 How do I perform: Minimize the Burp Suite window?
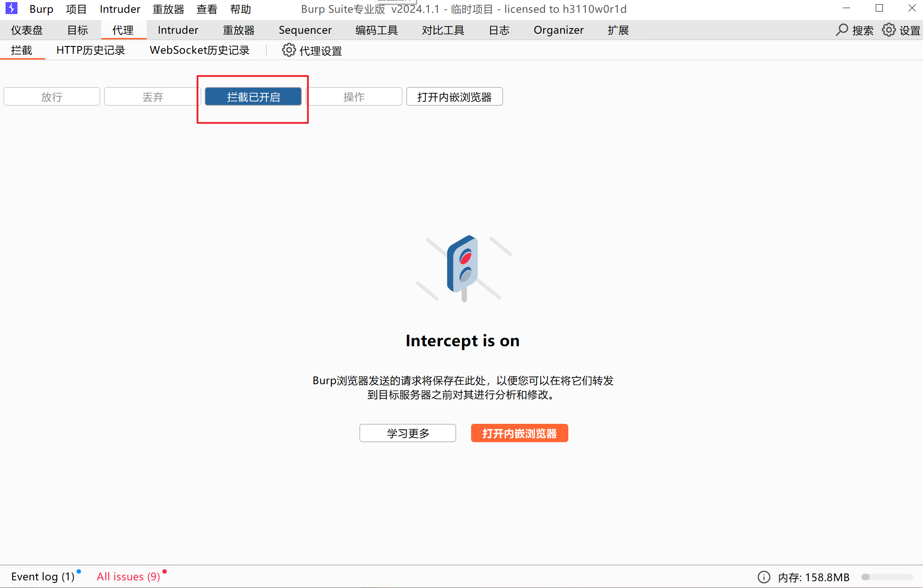pos(847,8)
